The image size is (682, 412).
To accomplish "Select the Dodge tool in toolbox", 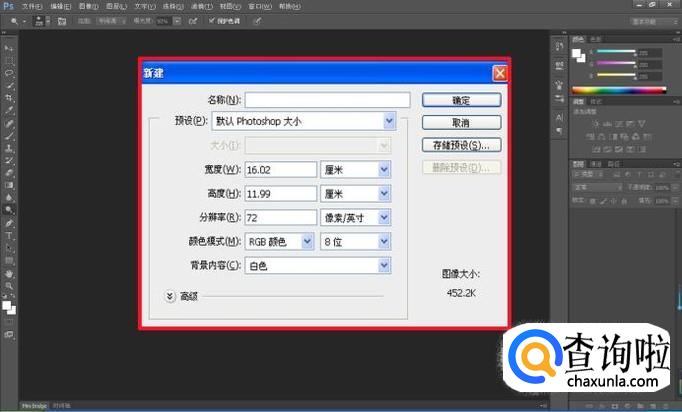I will pos(9,210).
